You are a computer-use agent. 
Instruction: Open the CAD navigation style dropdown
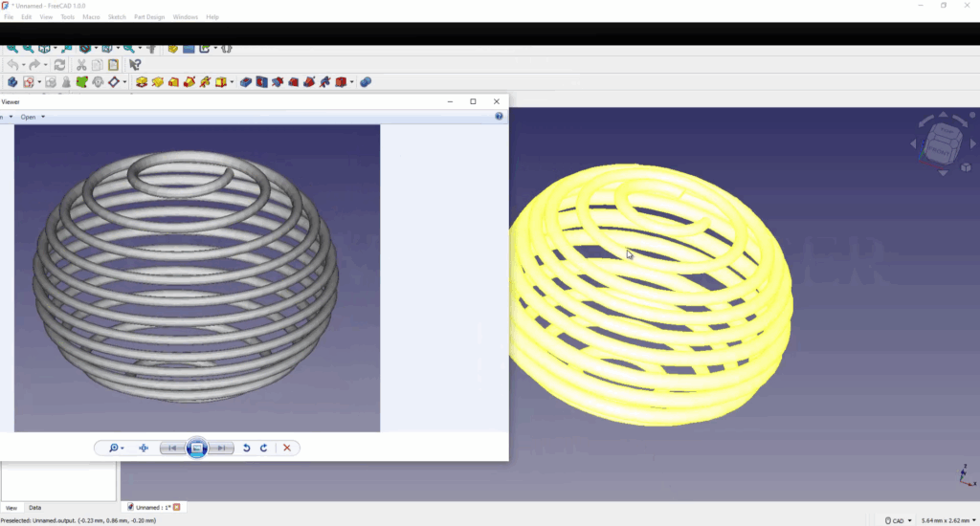[901, 520]
